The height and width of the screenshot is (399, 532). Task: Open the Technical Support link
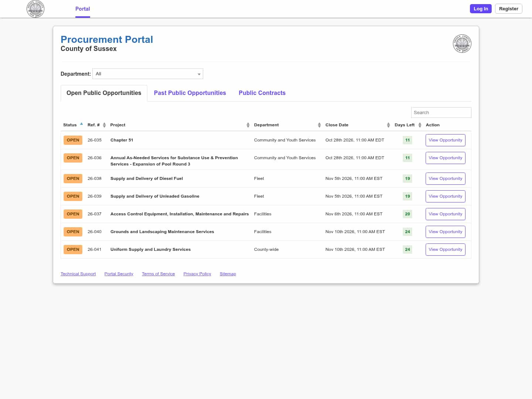(x=78, y=274)
